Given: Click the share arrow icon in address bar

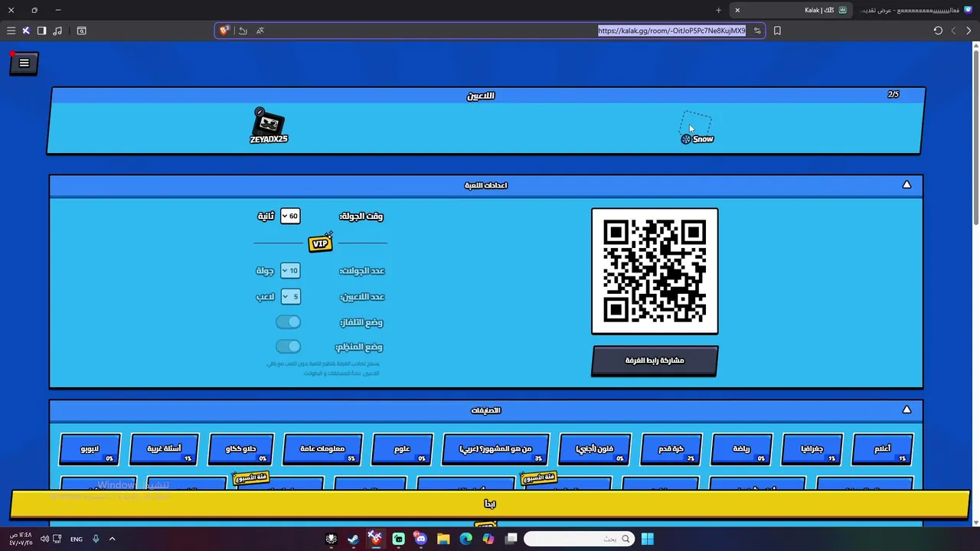Looking at the screenshot, I should (x=243, y=31).
